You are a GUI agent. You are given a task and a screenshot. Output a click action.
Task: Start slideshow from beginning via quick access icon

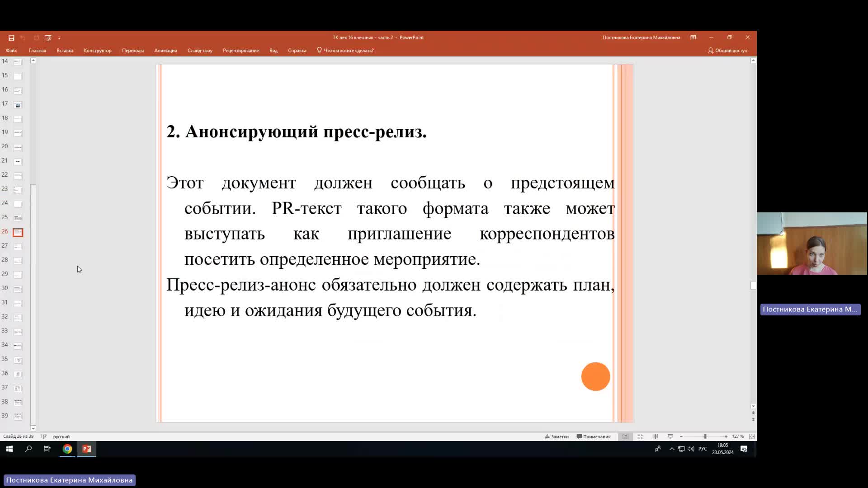click(48, 38)
